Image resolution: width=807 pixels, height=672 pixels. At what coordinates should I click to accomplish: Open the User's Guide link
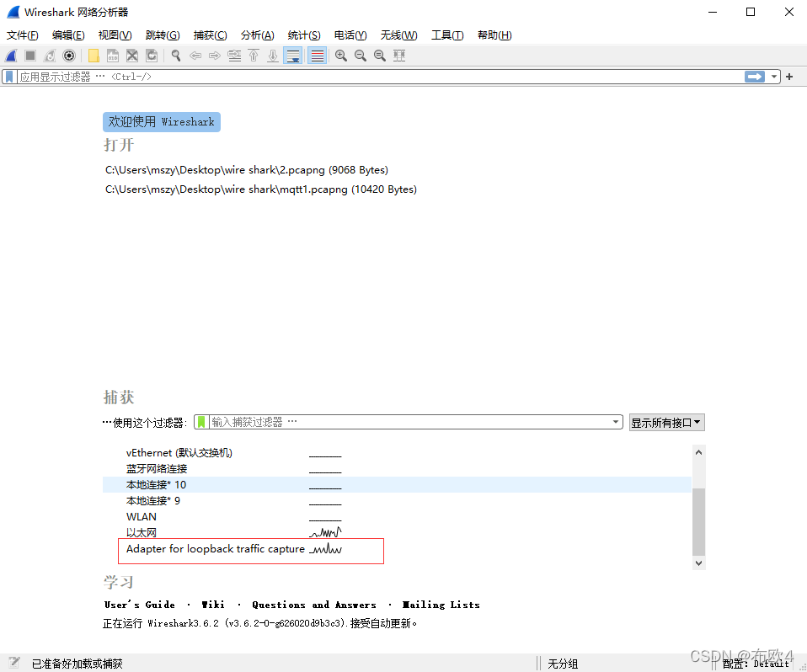(140, 605)
